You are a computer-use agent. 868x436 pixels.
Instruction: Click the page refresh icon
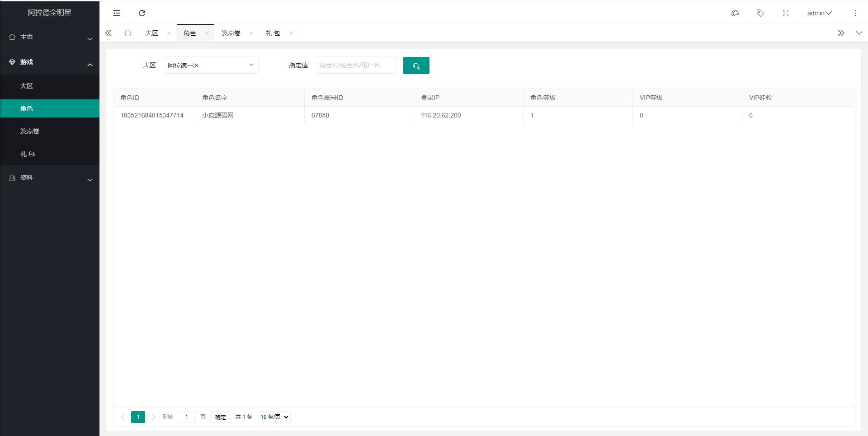tap(142, 13)
